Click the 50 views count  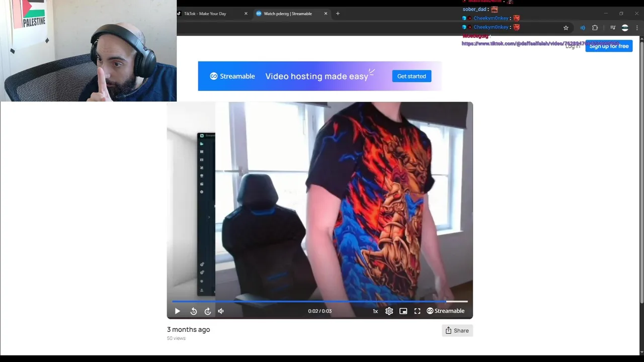176,338
